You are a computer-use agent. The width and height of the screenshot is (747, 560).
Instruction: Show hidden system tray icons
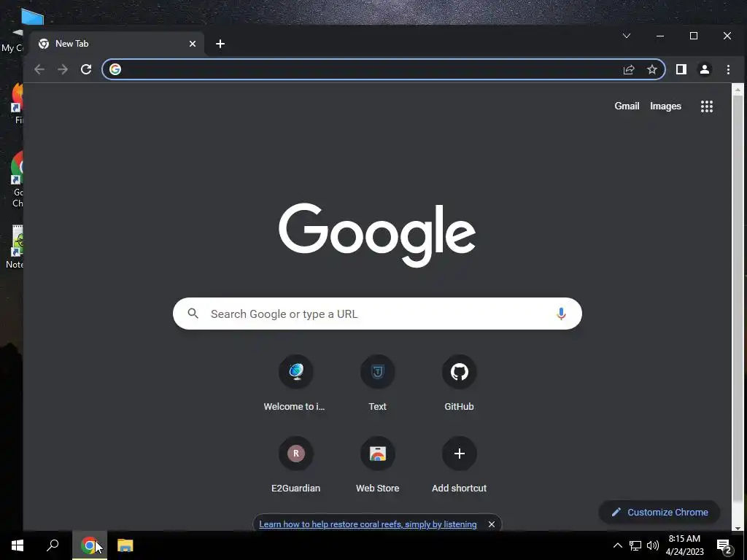tap(617, 545)
